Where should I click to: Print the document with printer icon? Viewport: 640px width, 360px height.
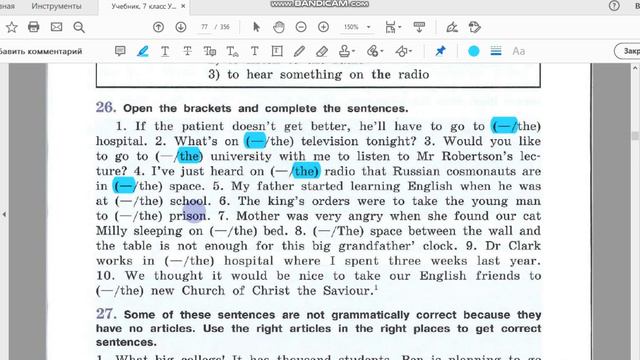pyautogui.click(x=33, y=27)
